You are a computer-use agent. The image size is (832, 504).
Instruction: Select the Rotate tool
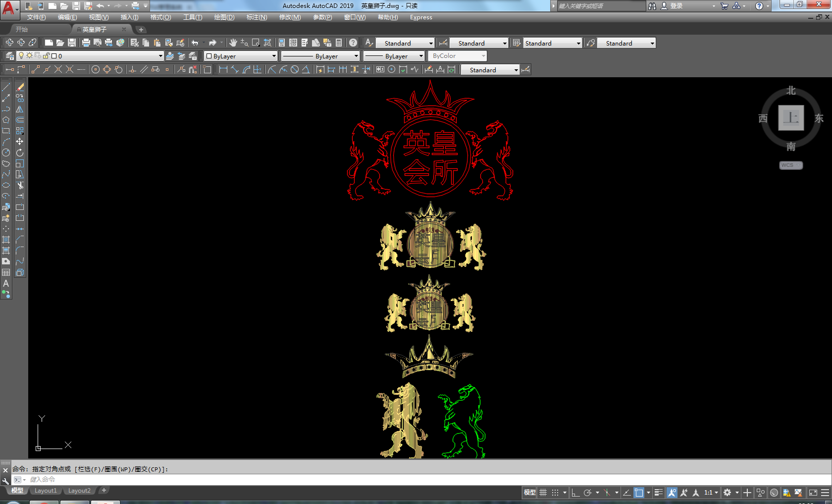tap(20, 152)
